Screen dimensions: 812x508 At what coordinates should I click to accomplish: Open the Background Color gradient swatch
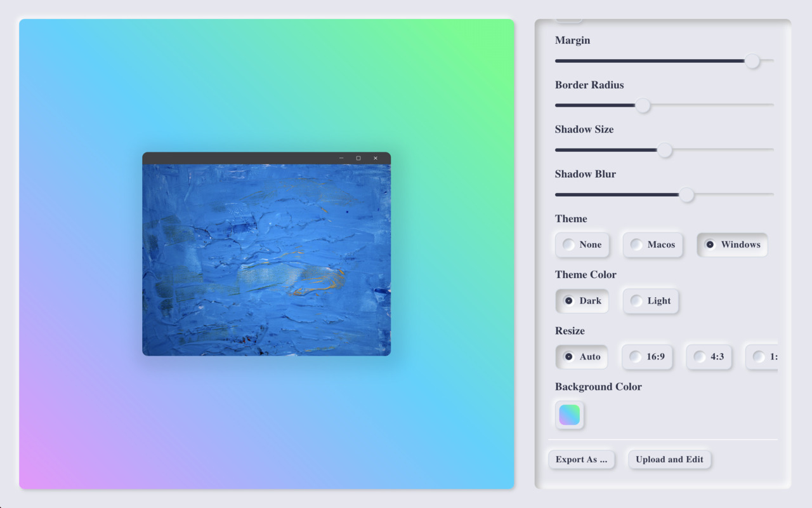coord(570,415)
